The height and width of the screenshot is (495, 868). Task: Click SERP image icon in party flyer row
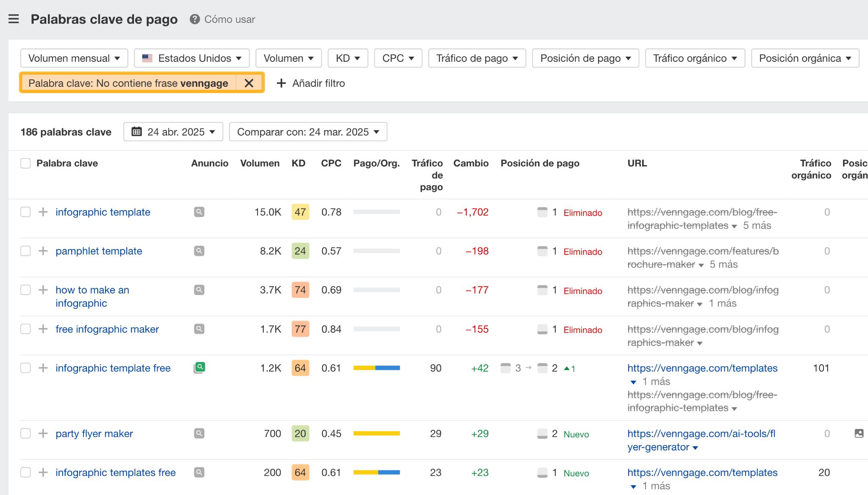tap(859, 433)
